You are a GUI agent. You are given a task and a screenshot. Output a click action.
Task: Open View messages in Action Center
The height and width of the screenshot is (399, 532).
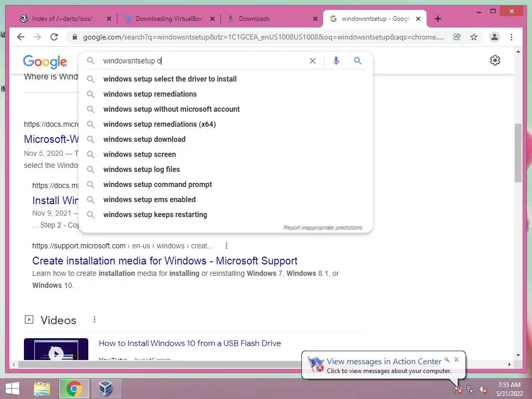pyautogui.click(x=384, y=362)
